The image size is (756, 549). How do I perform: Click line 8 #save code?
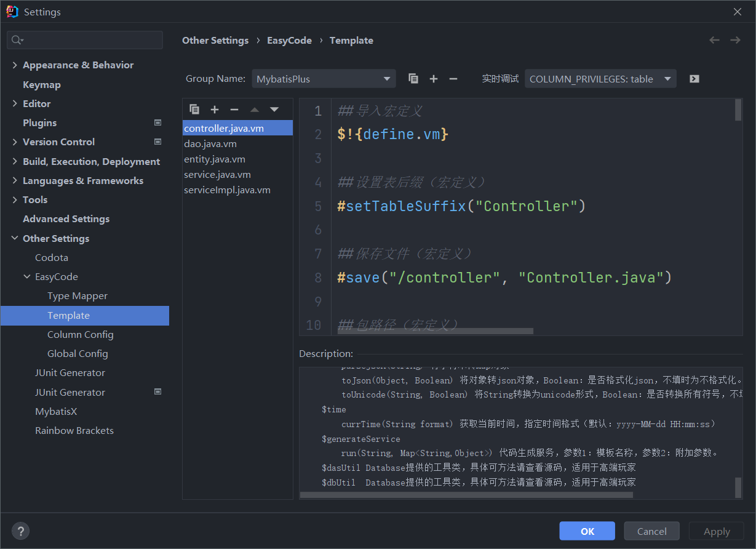click(504, 278)
